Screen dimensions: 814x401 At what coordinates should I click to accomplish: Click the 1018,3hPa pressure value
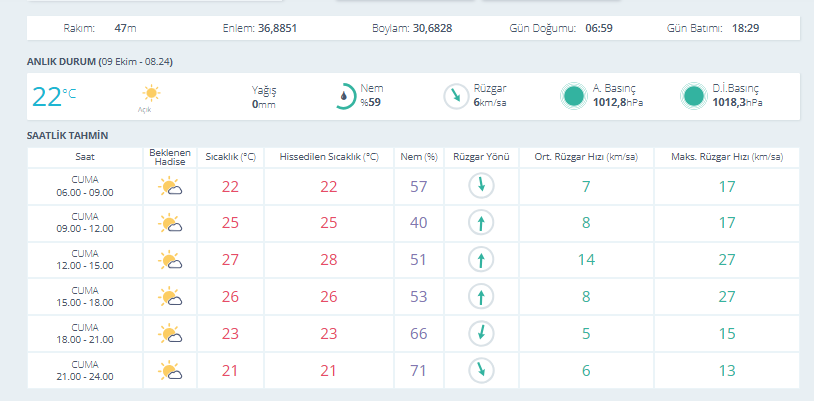pyautogui.click(x=737, y=102)
